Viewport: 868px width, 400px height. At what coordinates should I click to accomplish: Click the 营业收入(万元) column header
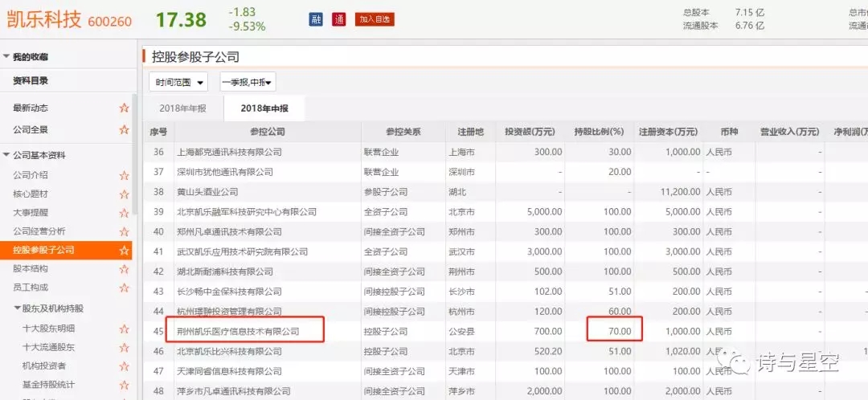pyautogui.click(x=790, y=133)
